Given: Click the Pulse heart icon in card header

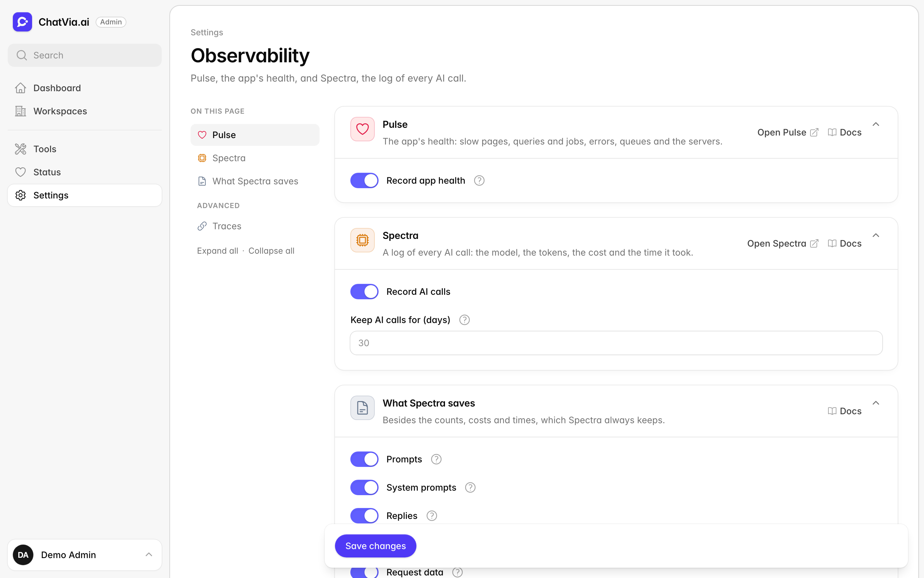Looking at the screenshot, I should 362,129.
